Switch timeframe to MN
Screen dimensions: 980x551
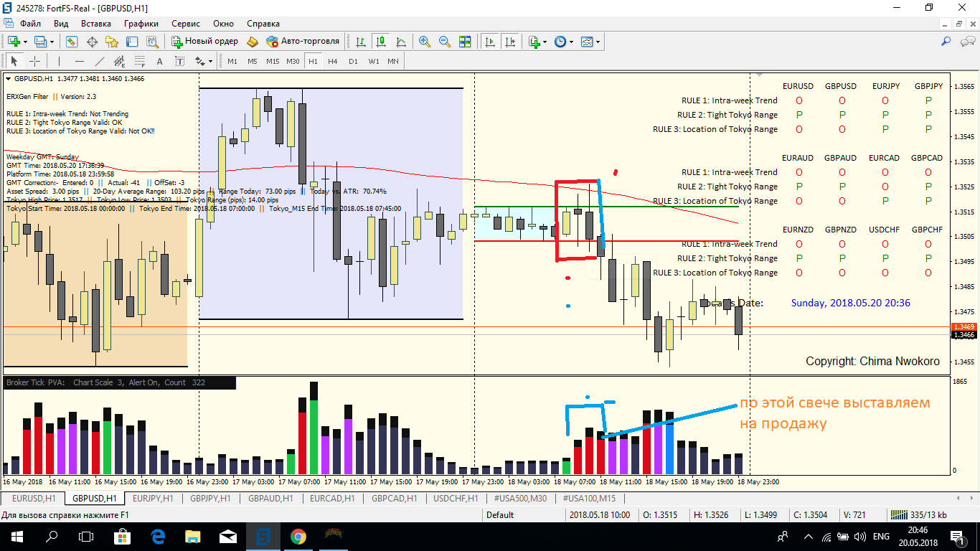tap(393, 61)
